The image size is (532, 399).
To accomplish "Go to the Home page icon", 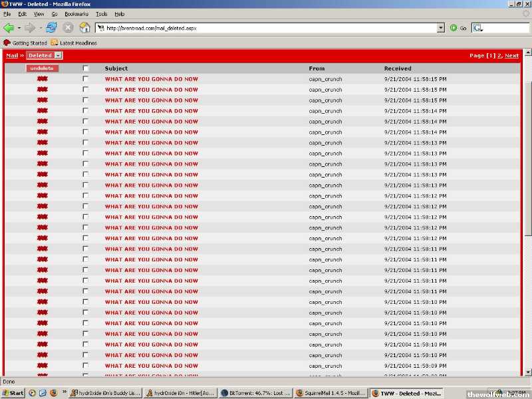I will click(x=84, y=28).
